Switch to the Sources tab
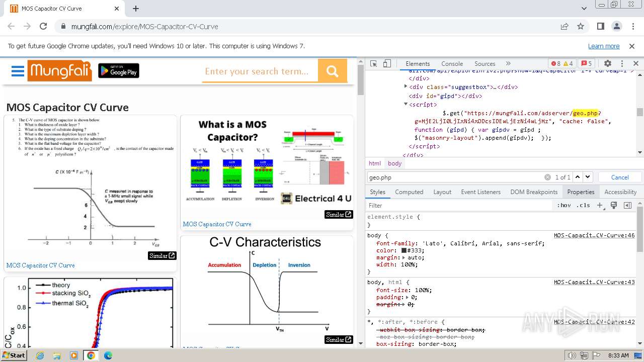 [x=485, y=63]
